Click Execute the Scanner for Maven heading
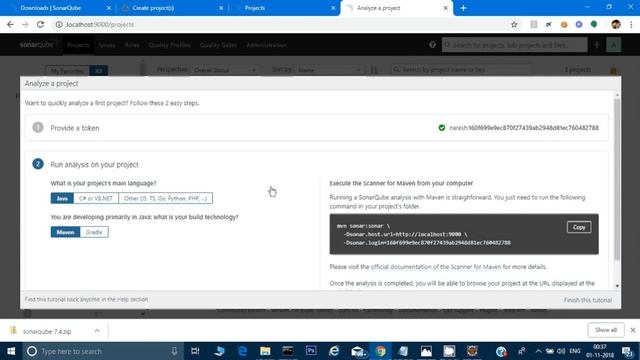The image size is (640, 360). coord(401,183)
